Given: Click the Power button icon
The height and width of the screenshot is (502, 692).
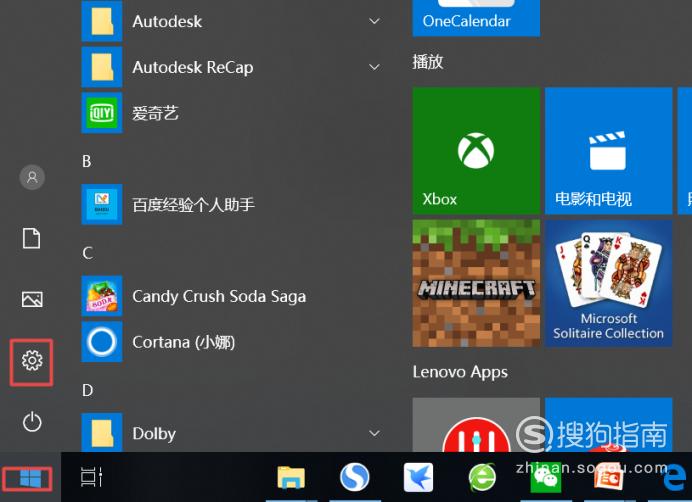Looking at the screenshot, I should [32, 422].
